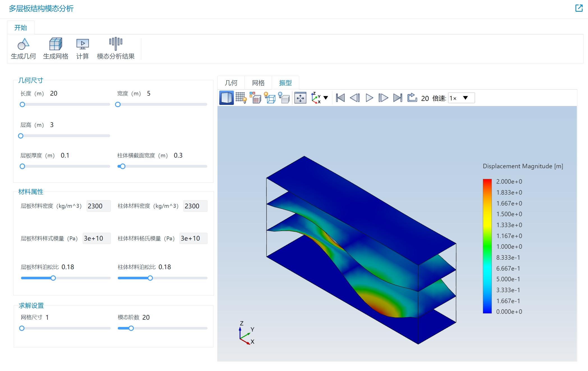The height and width of the screenshot is (371, 588).
Task: Jump to last animation frame
Action: (398, 98)
